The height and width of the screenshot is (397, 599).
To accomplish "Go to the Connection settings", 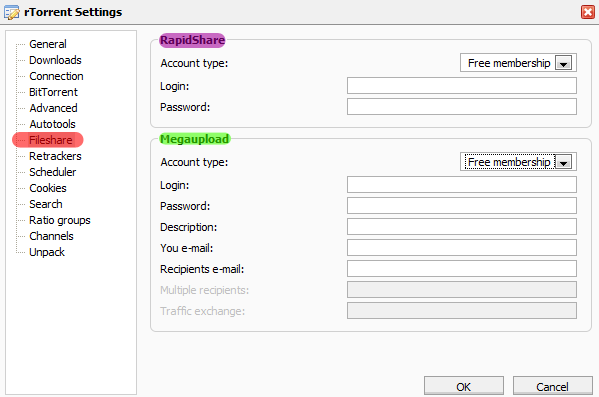I will pos(56,76).
